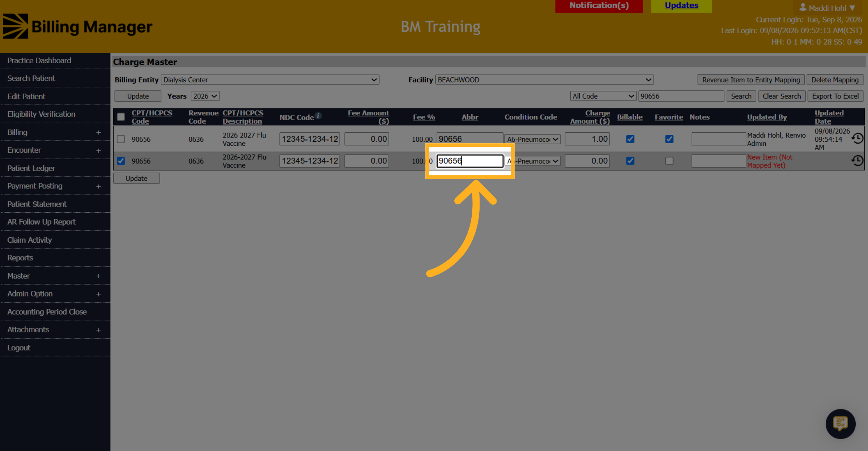Click Logout in sidebar

(x=19, y=348)
